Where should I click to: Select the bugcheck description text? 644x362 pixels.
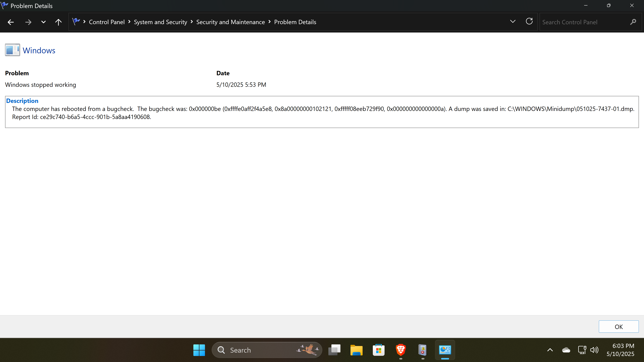point(323,109)
